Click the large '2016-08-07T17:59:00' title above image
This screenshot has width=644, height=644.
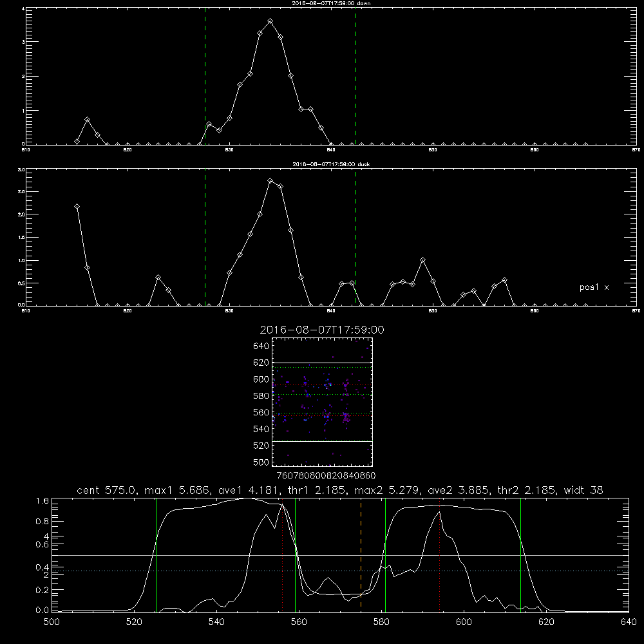pos(322,330)
